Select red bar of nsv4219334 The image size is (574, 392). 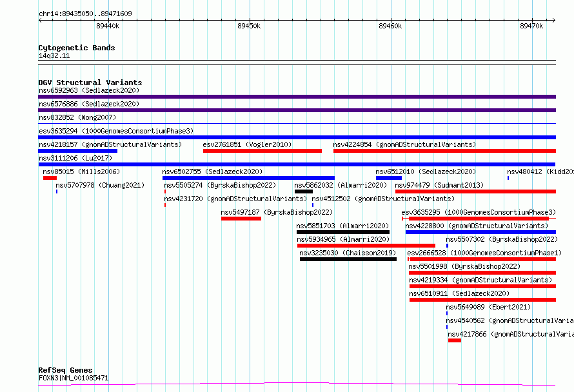tap(482, 286)
